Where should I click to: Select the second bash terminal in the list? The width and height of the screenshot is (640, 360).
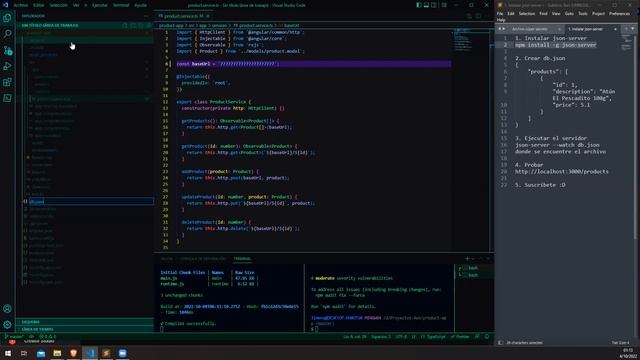click(x=473, y=275)
